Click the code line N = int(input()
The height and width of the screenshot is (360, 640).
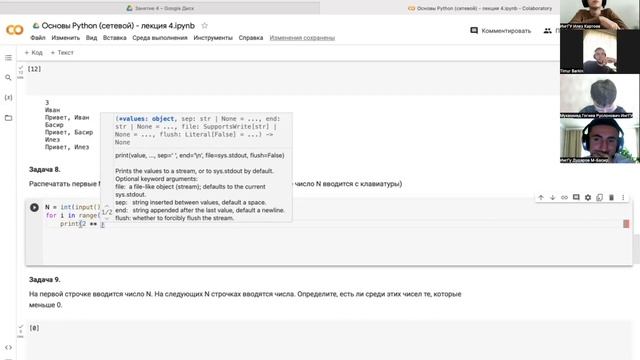73,207
